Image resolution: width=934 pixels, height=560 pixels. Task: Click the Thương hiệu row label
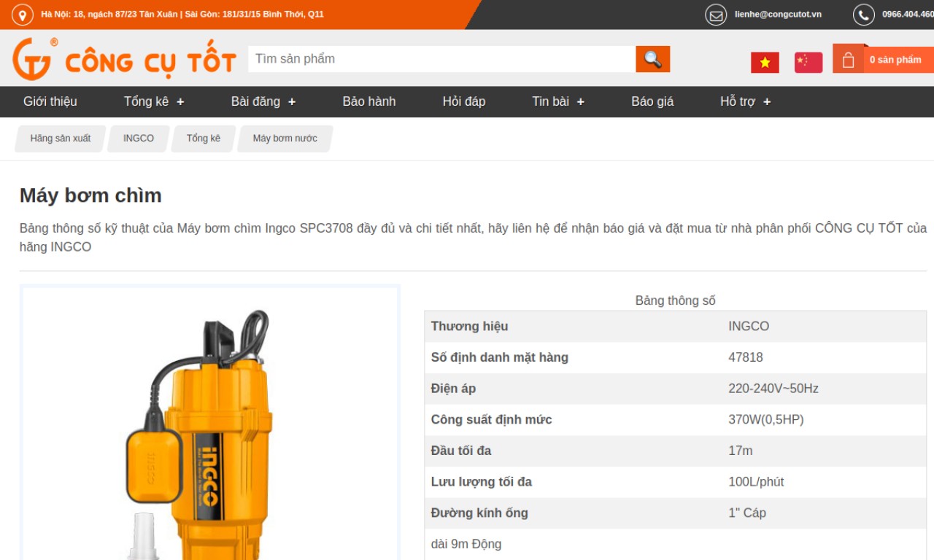pos(469,326)
